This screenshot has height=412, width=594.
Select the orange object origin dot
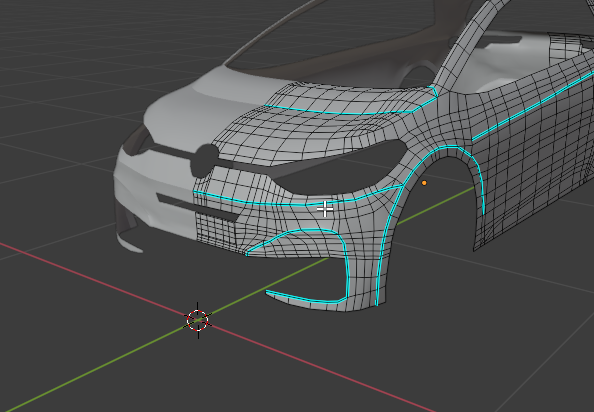pos(424,183)
